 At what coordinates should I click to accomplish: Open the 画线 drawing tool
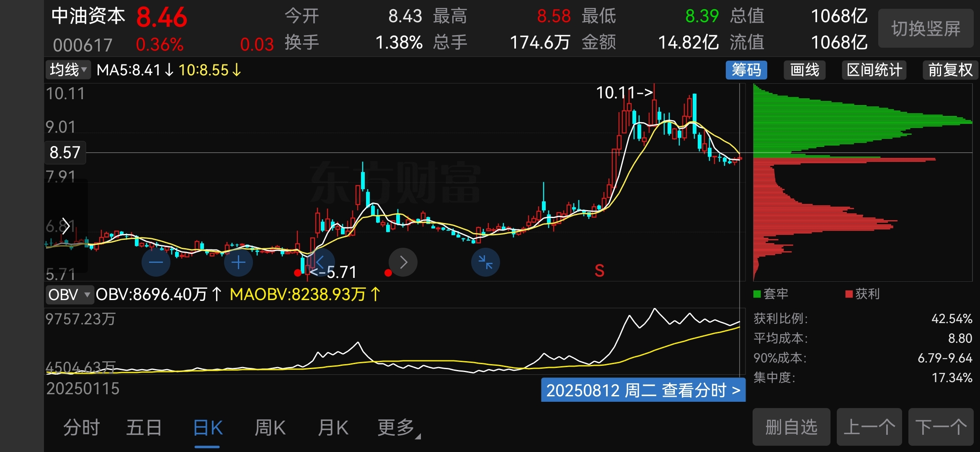(x=805, y=70)
